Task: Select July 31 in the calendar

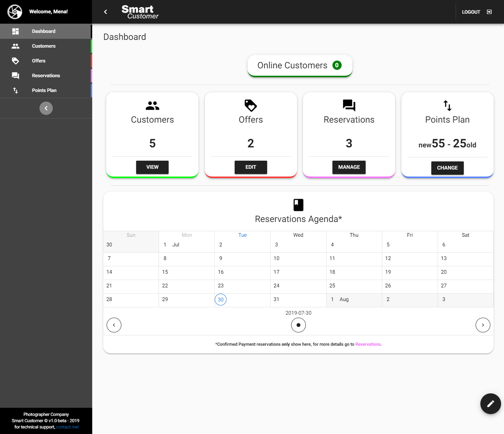Action: point(276,300)
